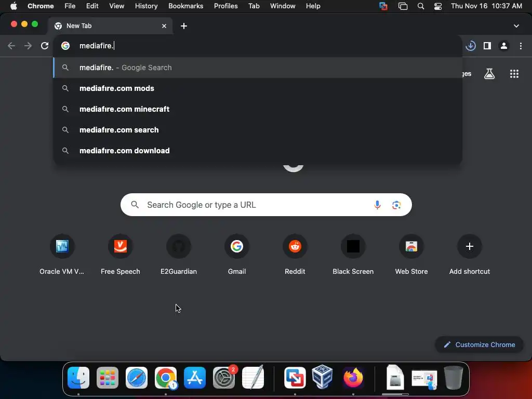Open the Help menu

[x=313, y=6]
